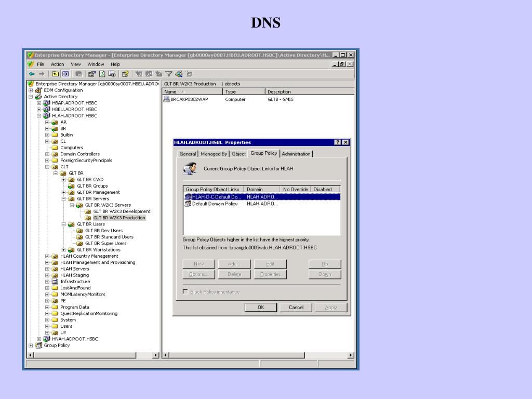Toggle the Show/Hide console tree icon
Image resolution: width=532 pixels, height=399 pixels.
click(65, 74)
